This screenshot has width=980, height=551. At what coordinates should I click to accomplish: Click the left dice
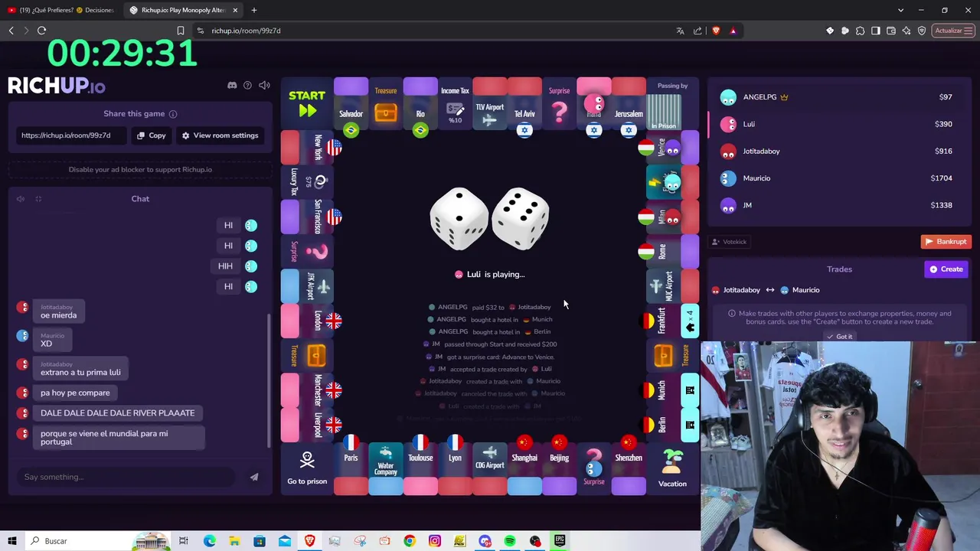click(x=459, y=218)
